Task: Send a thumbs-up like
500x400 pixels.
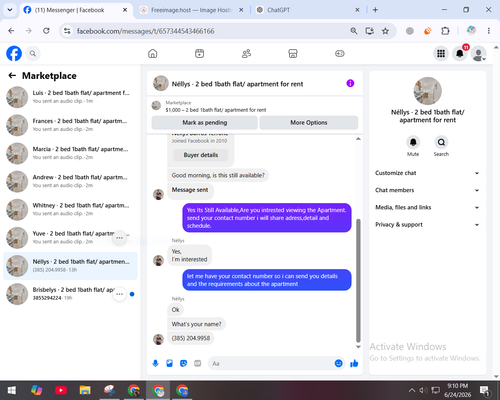Action: [x=354, y=363]
